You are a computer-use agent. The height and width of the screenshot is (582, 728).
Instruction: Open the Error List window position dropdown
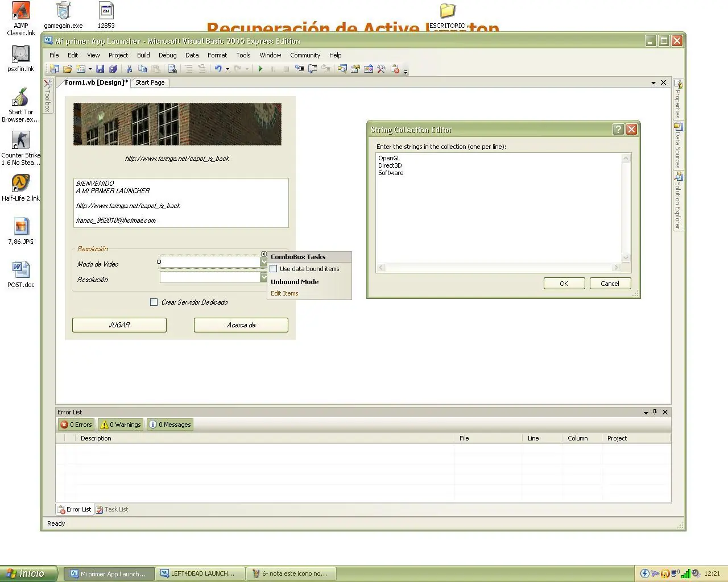tap(646, 413)
